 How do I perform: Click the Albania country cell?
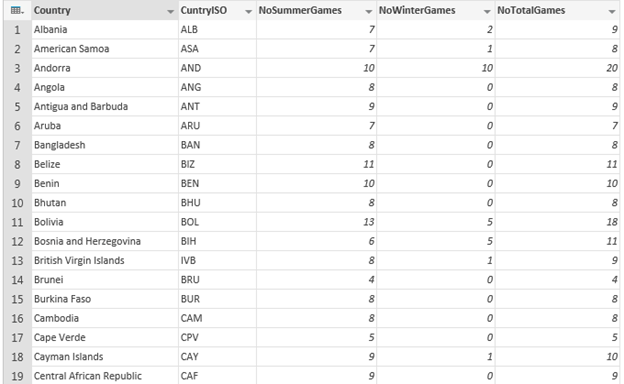pyautogui.click(x=105, y=29)
